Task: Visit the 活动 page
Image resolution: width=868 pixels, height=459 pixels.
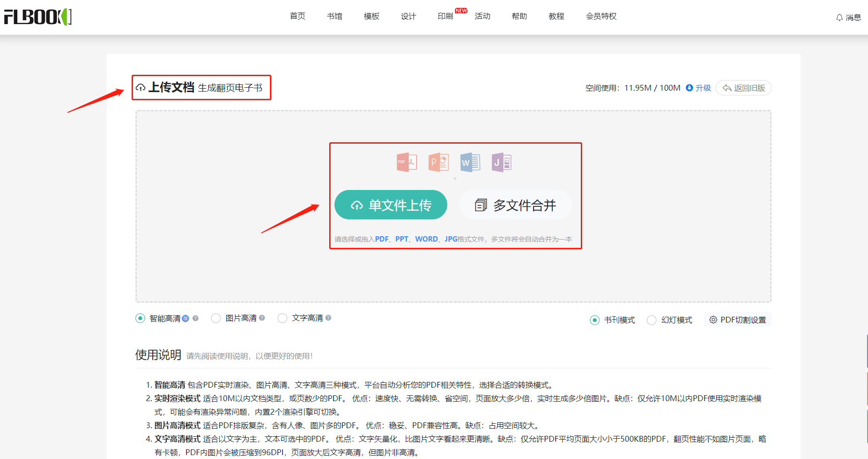Action: (482, 16)
